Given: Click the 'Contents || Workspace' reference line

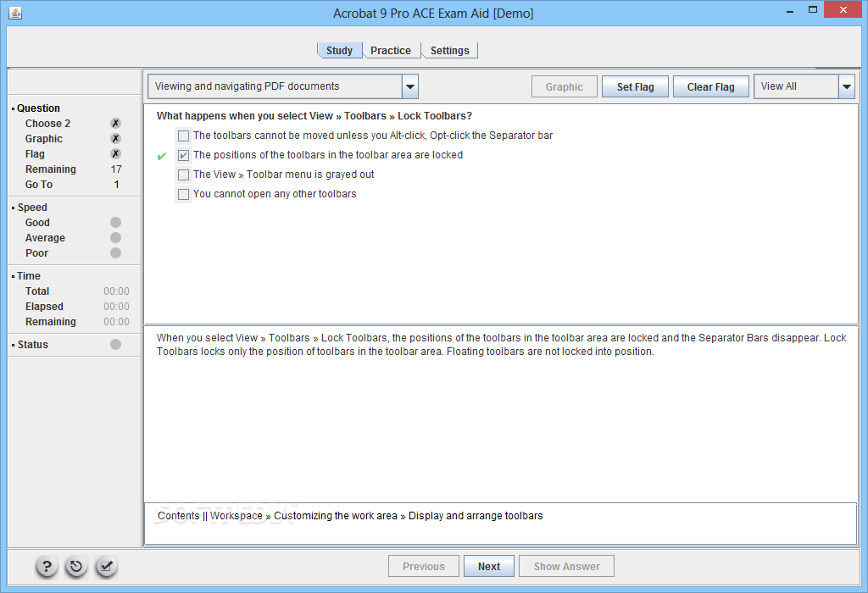Looking at the screenshot, I should click(x=350, y=516).
